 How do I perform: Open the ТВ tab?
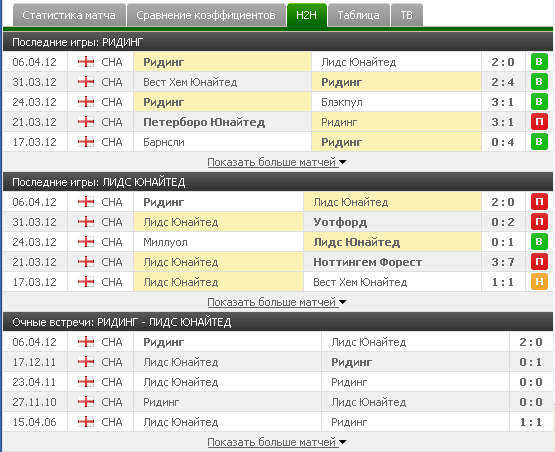pyautogui.click(x=407, y=15)
